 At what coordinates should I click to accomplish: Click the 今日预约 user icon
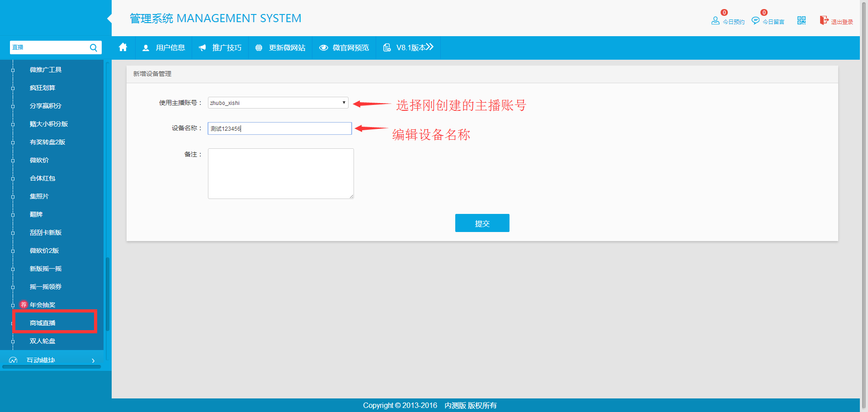coord(715,21)
